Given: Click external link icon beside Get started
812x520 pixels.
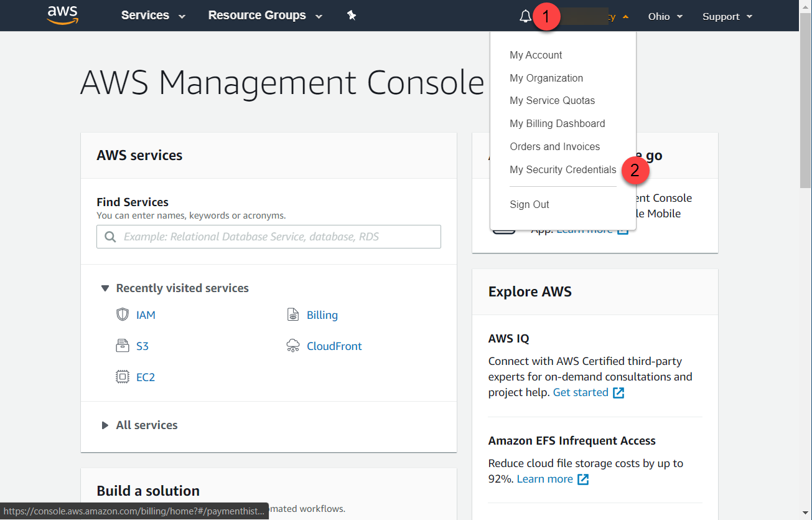Looking at the screenshot, I should pyautogui.click(x=618, y=392).
